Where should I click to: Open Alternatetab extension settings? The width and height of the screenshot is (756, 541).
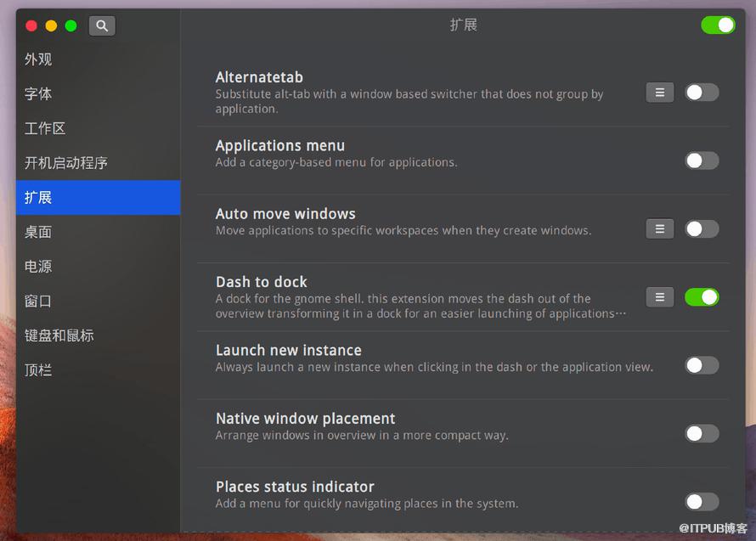pos(659,93)
